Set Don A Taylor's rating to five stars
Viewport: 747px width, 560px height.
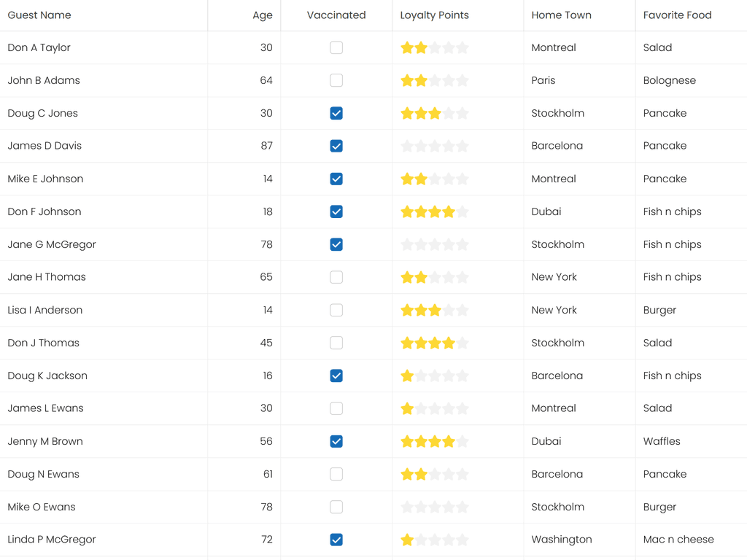click(462, 48)
